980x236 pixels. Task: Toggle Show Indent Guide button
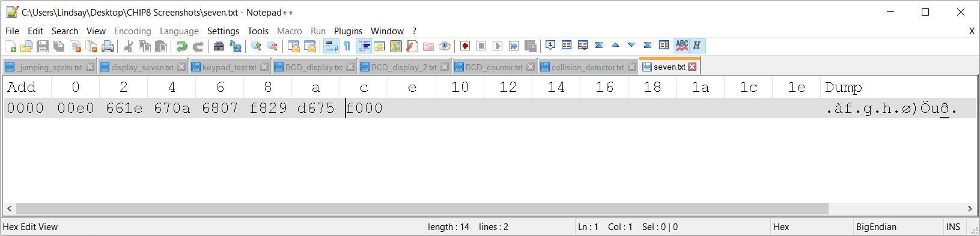tap(364, 46)
